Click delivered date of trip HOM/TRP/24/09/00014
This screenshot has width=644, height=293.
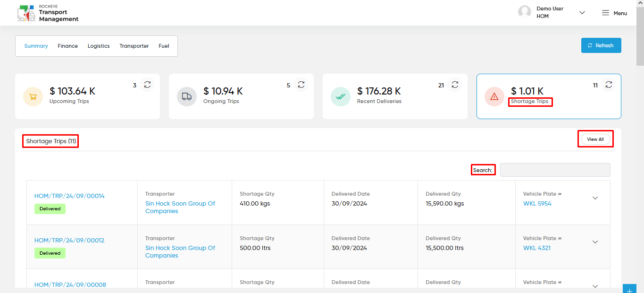click(x=349, y=204)
